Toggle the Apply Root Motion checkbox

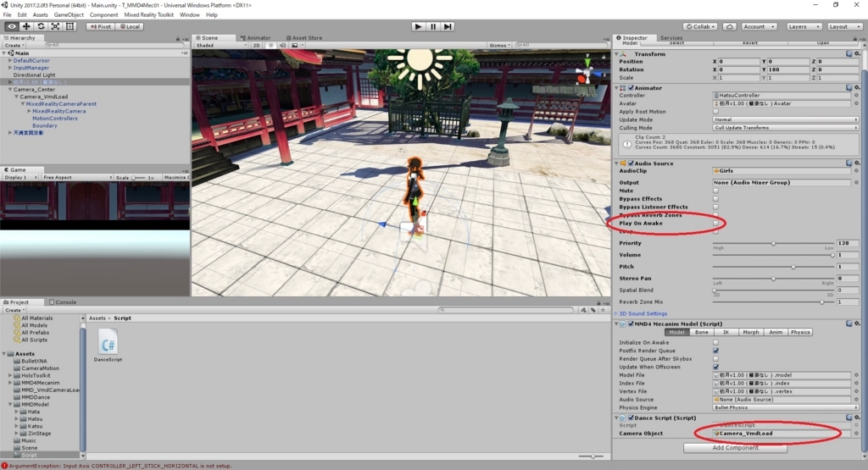715,112
